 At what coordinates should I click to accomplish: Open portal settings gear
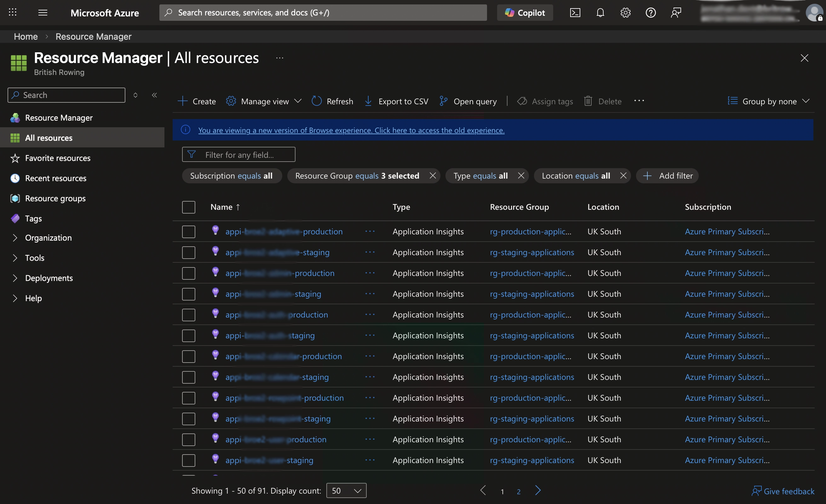625,12
